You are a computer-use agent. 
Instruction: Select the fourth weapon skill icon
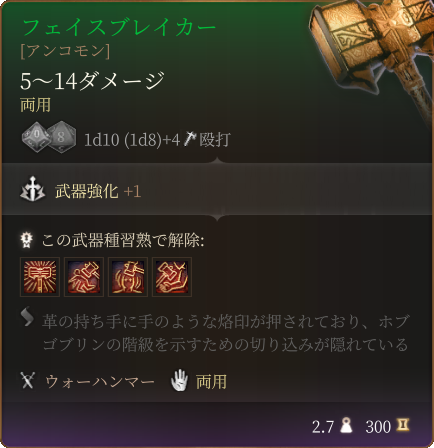172,277
